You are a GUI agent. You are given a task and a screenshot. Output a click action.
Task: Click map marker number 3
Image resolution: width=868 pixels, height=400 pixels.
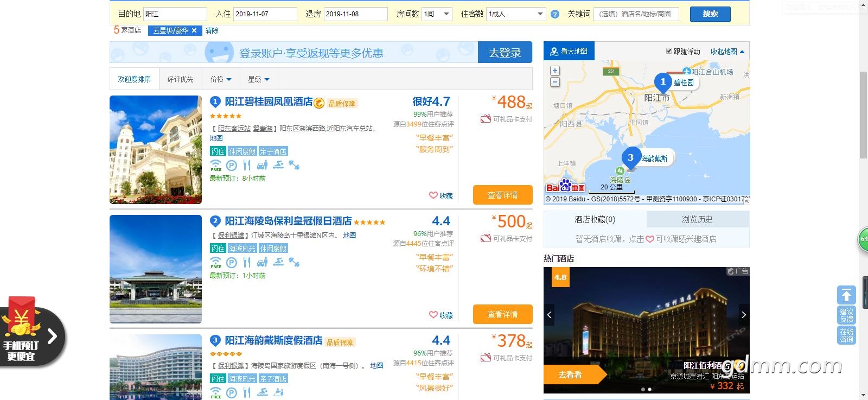pyautogui.click(x=630, y=158)
